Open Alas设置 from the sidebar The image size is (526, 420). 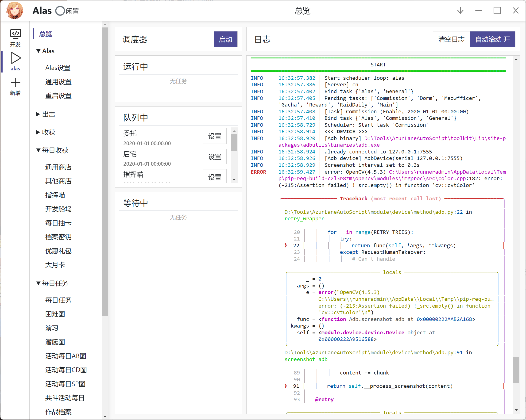(x=58, y=68)
